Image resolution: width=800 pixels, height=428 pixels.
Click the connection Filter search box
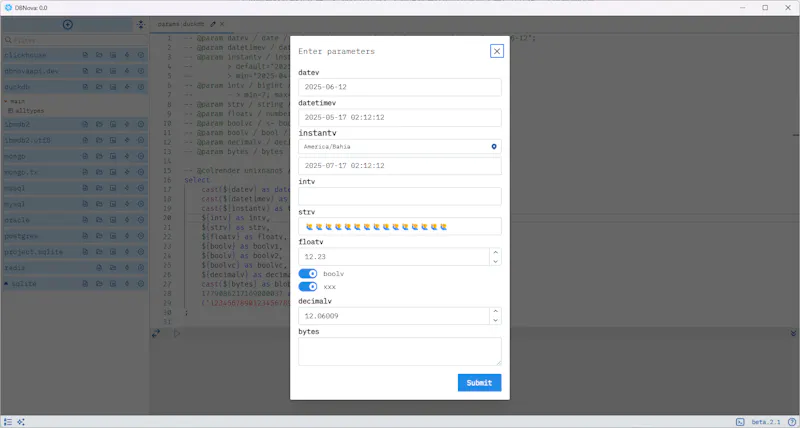coord(75,40)
